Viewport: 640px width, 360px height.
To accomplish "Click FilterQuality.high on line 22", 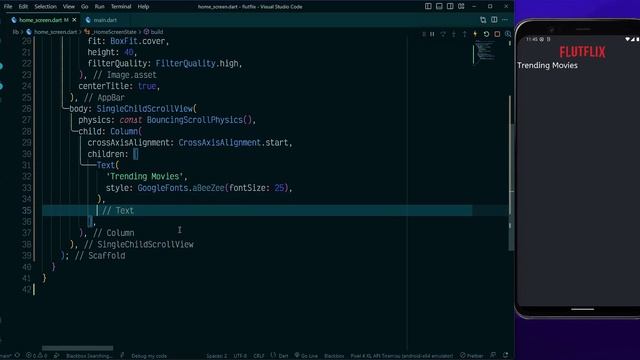I will pos(197,63).
